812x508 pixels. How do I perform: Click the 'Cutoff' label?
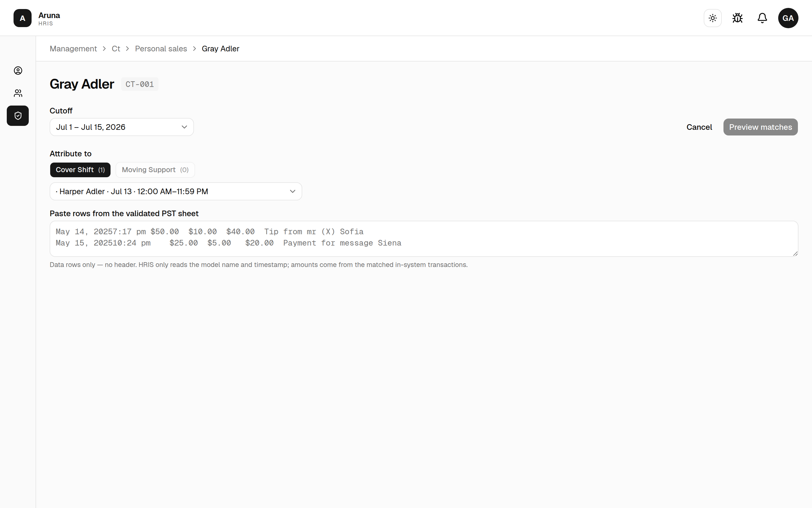click(61, 111)
